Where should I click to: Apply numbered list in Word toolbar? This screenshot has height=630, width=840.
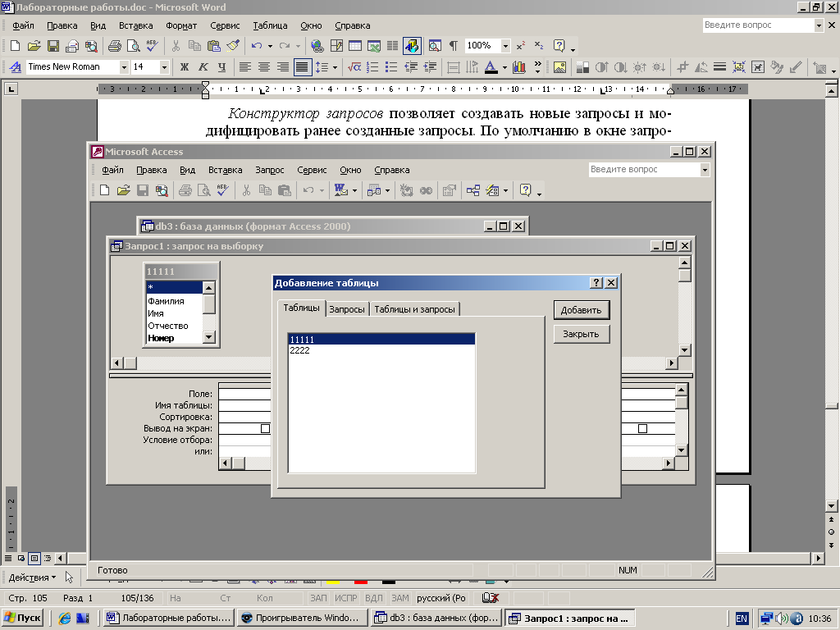[x=373, y=67]
